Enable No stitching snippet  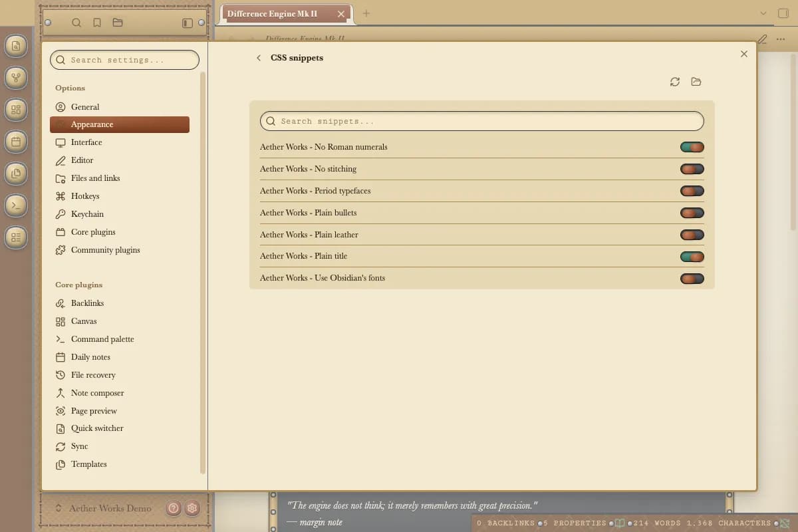pos(692,169)
